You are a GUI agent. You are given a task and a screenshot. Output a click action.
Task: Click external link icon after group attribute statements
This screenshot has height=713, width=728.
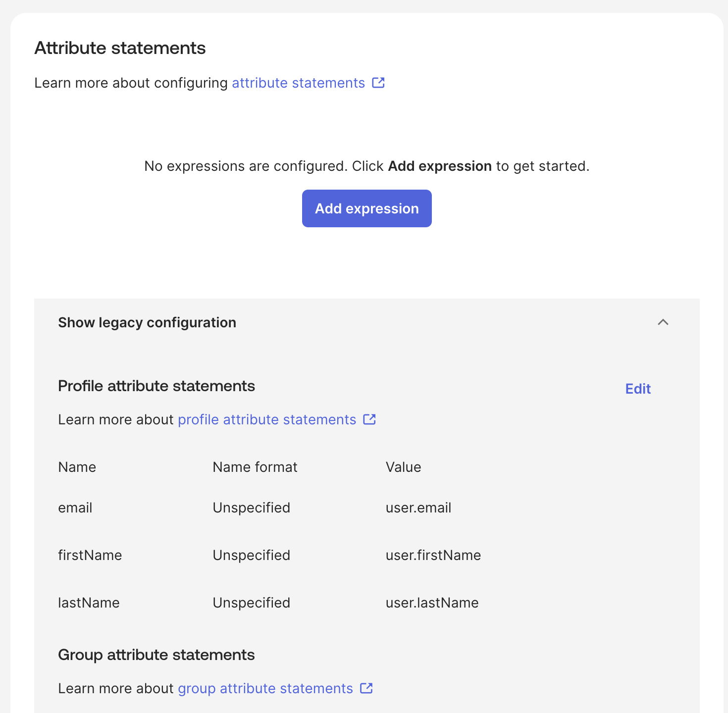(366, 688)
